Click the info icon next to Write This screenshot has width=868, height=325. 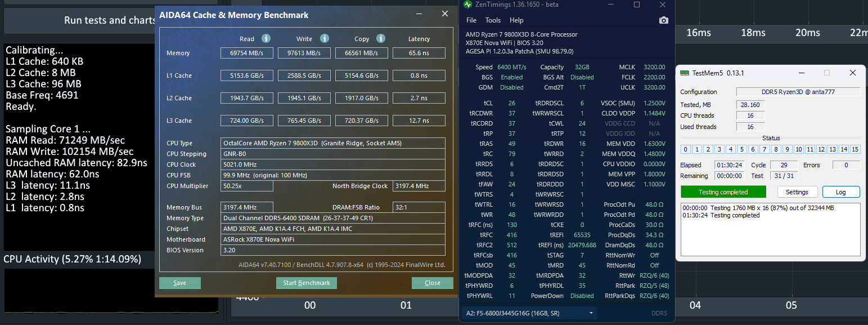pyautogui.click(x=325, y=38)
